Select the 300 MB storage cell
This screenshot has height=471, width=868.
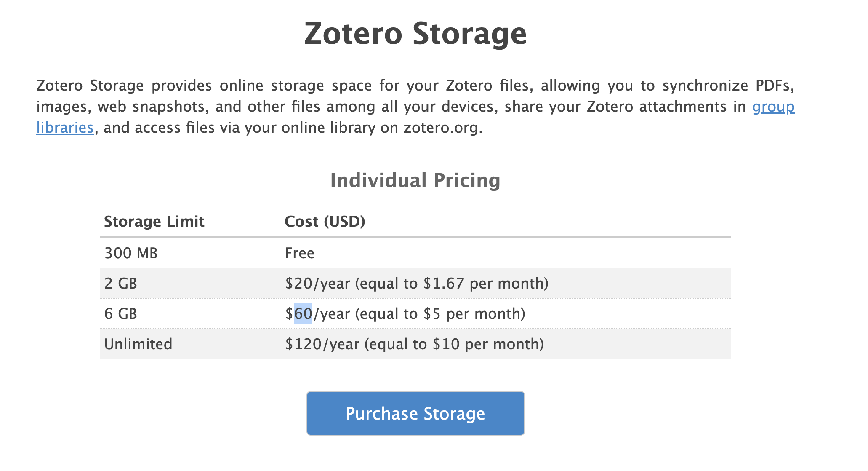[131, 253]
